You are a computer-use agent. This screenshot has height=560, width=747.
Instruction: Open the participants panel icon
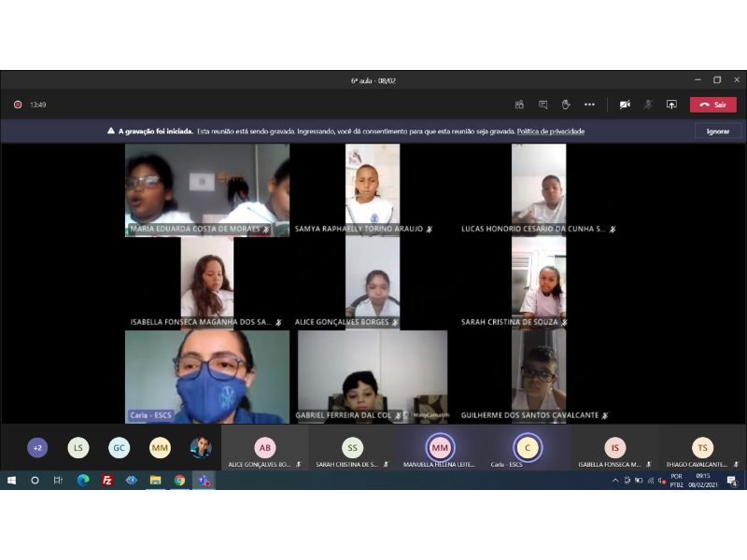[x=519, y=105]
